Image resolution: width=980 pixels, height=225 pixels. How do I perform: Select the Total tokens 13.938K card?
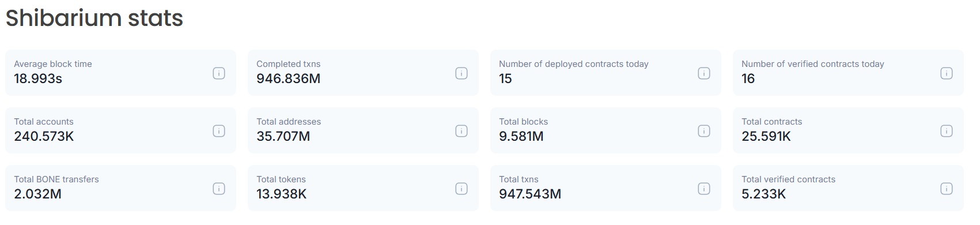point(363,188)
